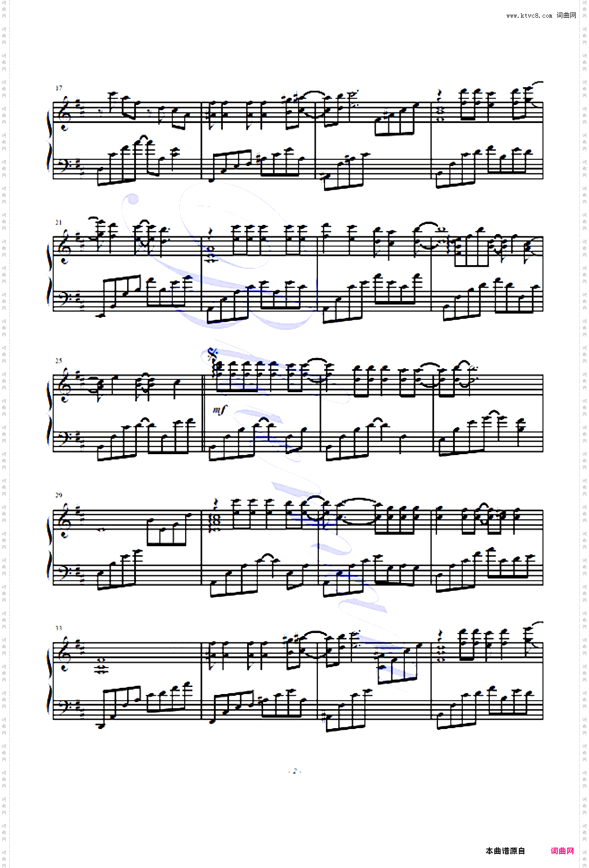The height and width of the screenshot is (868, 589).
Task: Select measure number 29
Action: tap(59, 495)
